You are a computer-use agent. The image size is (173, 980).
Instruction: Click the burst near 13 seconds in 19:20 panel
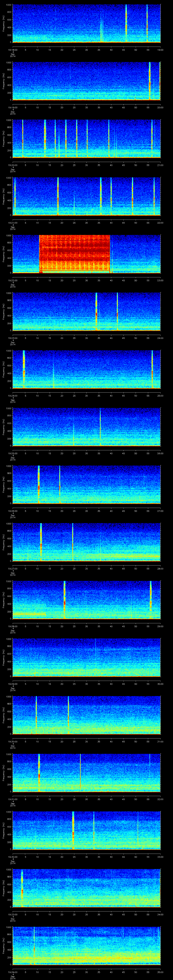click(45, 139)
